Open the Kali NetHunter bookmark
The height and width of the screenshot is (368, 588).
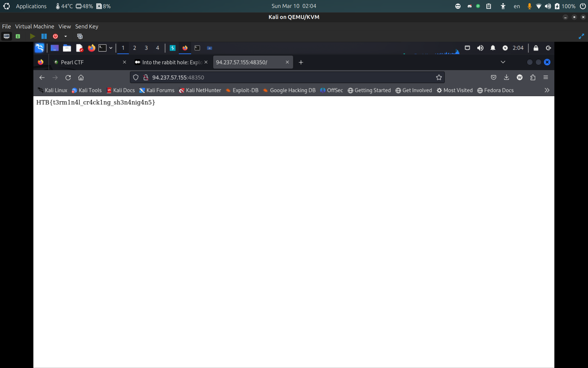tap(200, 90)
